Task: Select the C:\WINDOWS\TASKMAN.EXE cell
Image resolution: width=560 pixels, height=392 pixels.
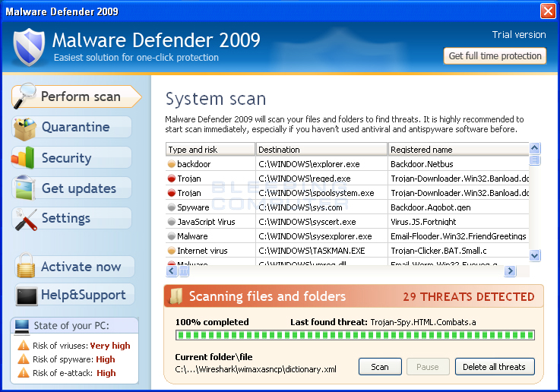Action: (x=321, y=251)
